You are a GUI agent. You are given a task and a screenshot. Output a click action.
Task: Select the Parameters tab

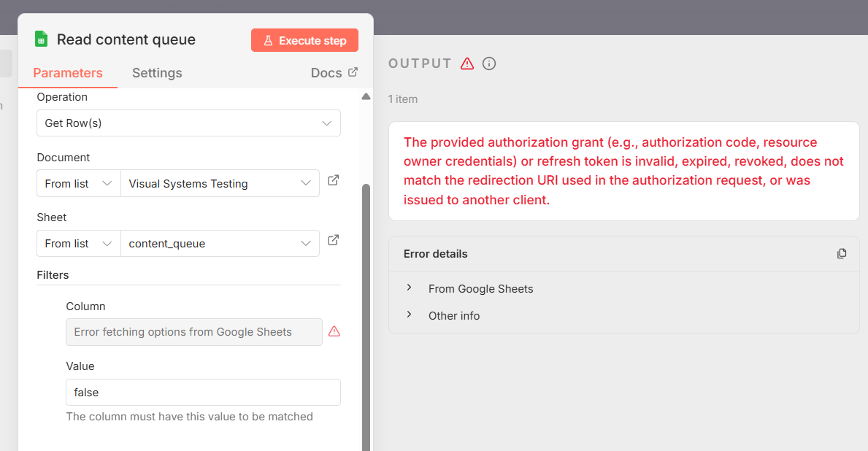(x=67, y=73)
